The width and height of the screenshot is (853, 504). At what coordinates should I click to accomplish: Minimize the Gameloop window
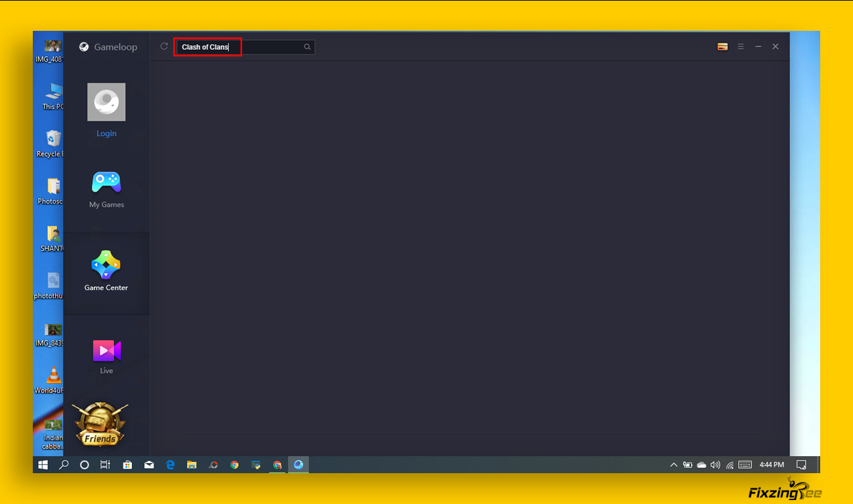(x=759, y=47)
